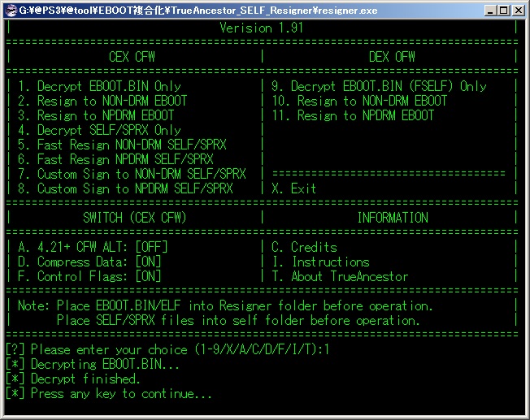Select '7. Custom Sign to NON-DRM SELF/SPRX'
The image size is (530, 420).
pos(132,174)
